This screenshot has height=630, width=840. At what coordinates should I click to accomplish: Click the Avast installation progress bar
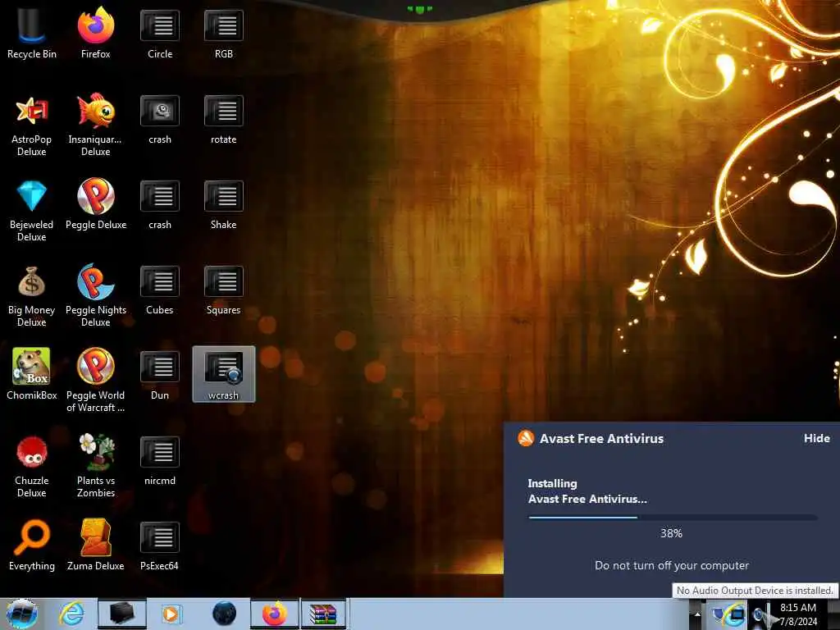click(x=673, y=518)
